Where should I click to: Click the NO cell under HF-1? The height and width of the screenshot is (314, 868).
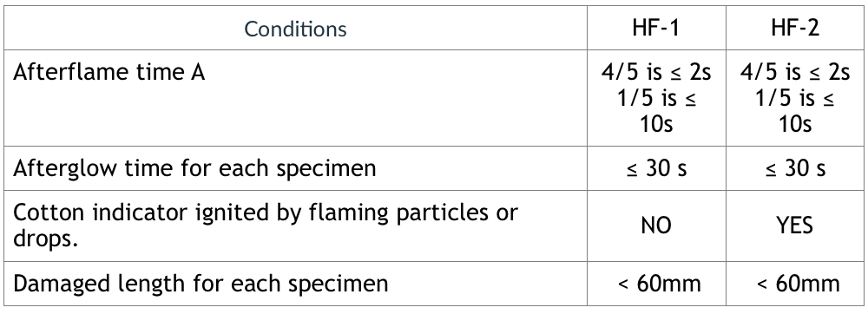pyautogui.click(x=656, y=226)
